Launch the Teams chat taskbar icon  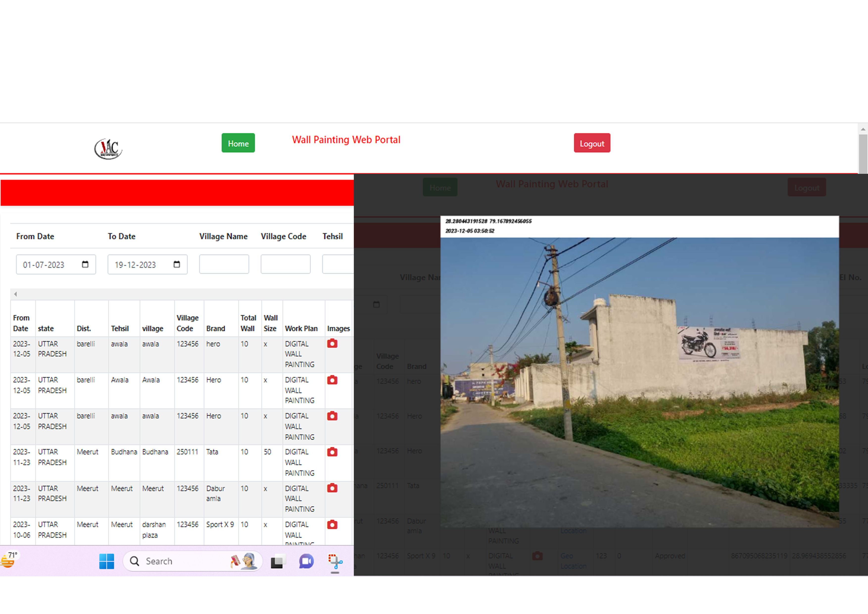point(306,562)
